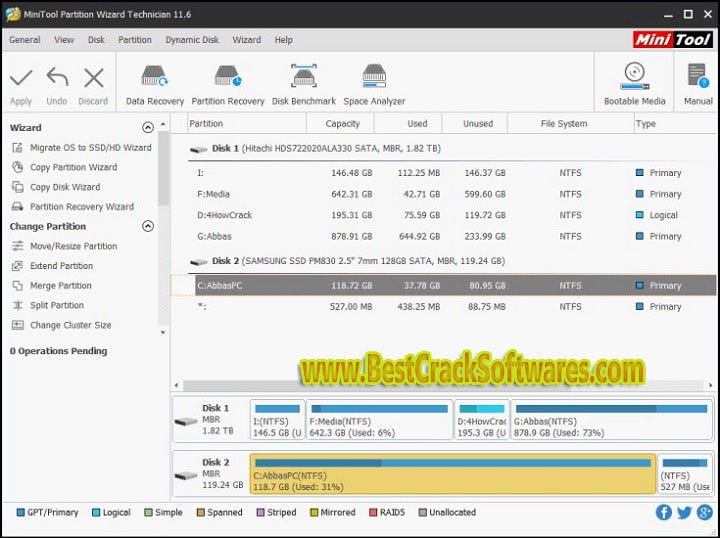Sort by Type column header
Screen dimensions: 720x538
[675, 124]
